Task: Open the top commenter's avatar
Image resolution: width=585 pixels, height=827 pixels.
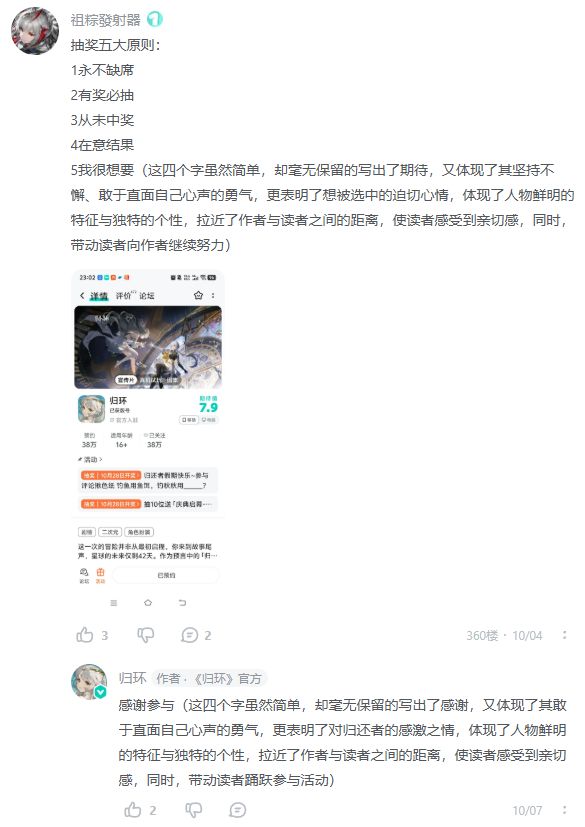Action: [35, 31]
